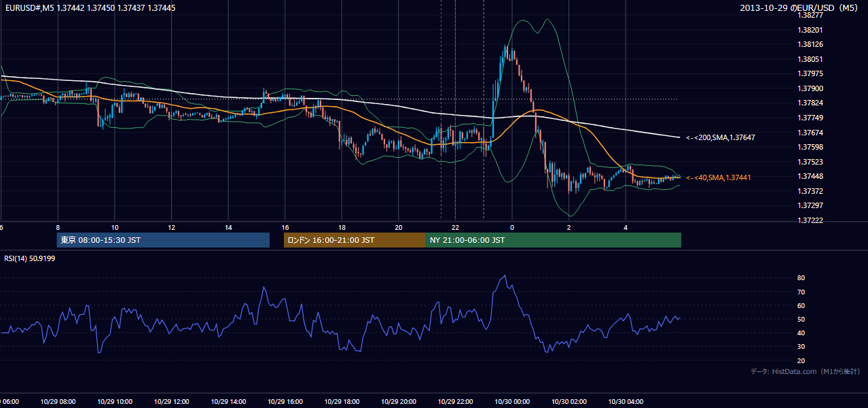Click the 2013-10-29 EUR/USD (M5) title
868x408 pixels.
click(800, 7)
